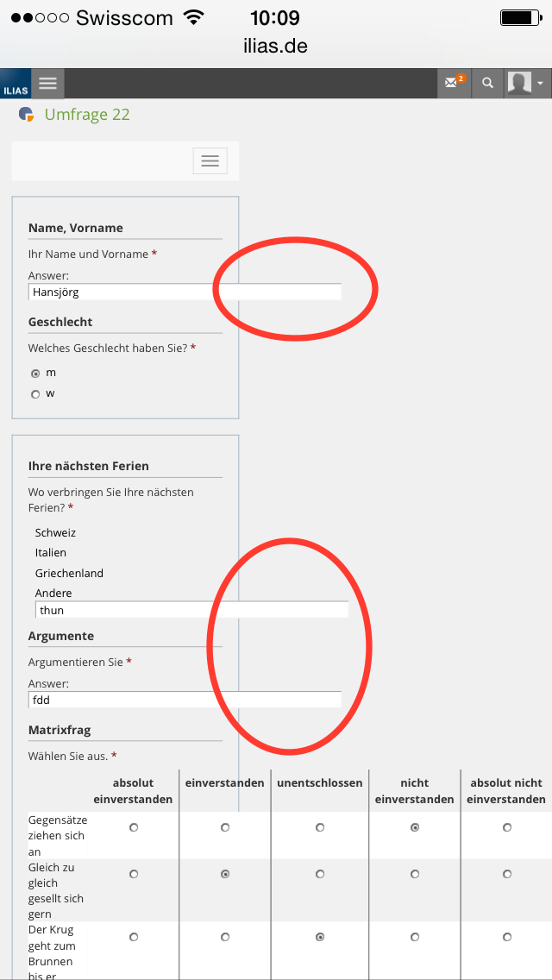
Task: Choose Schweiz as holiday destination
Action: point(56,533)
